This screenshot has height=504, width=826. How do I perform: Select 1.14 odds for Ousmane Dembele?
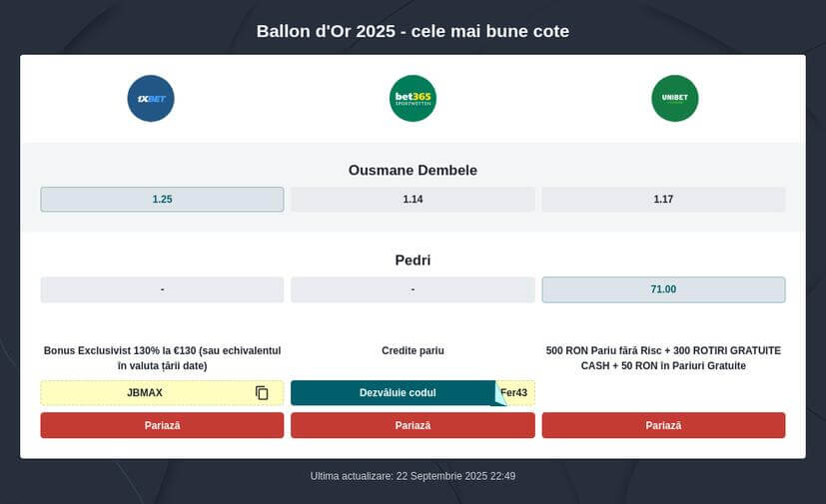pos(413,200)
